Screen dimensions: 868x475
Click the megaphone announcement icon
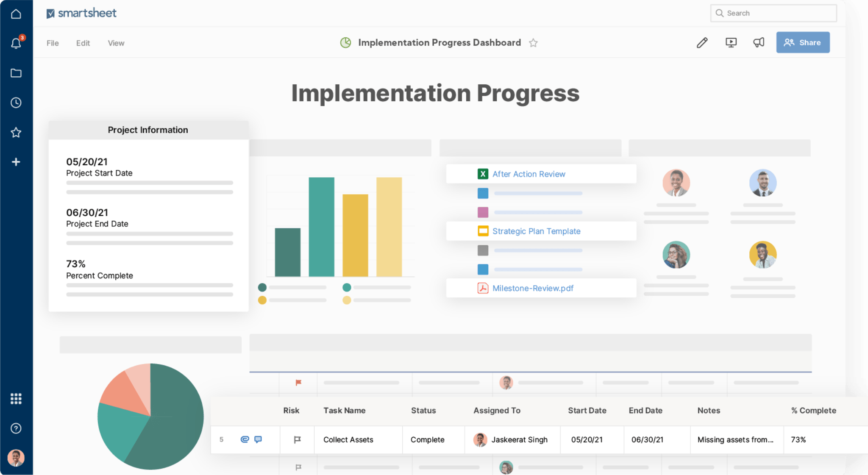point(758,42)
